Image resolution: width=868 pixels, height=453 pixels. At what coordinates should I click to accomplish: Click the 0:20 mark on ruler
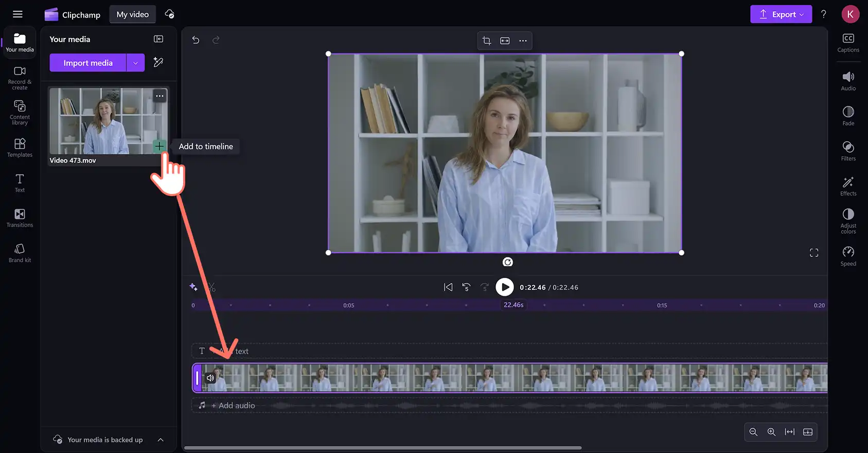(x=819, y=305)
